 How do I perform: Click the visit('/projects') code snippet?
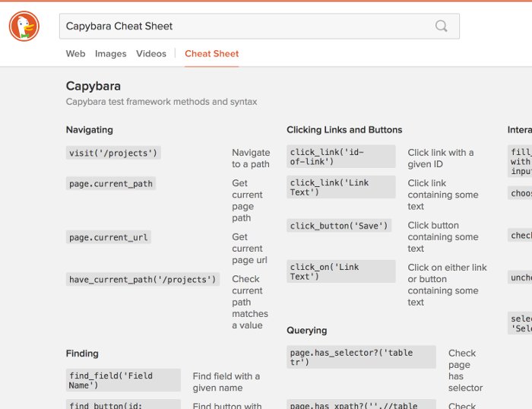pos(113,153)
